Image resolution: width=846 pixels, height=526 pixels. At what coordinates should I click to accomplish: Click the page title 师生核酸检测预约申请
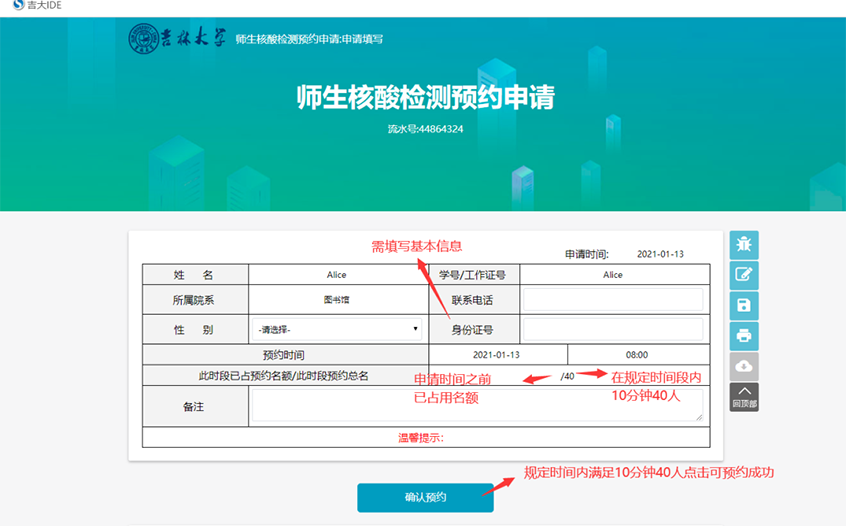pos(426,97)
